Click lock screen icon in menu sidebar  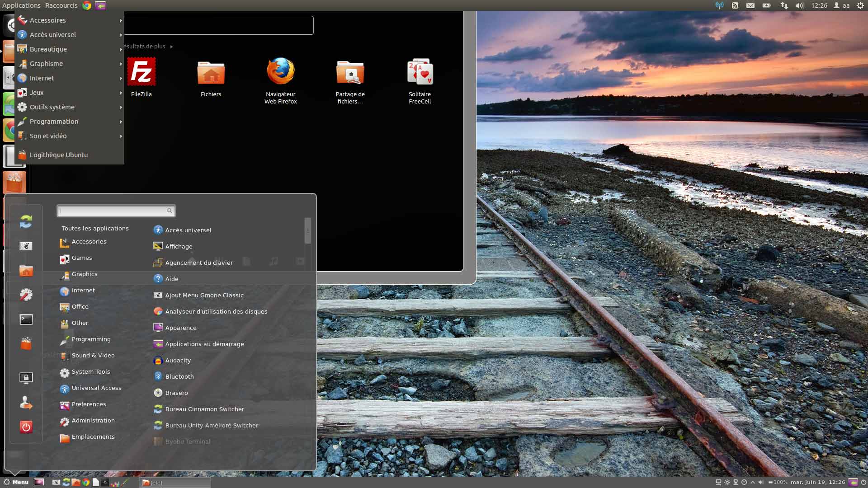[x=26, y=378]
